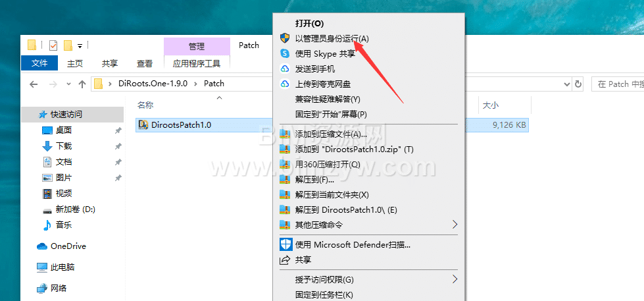Select 兼容性疑难解答(Y)
Viewport: 644px width, 301px height.
click(x=328, y=99)
